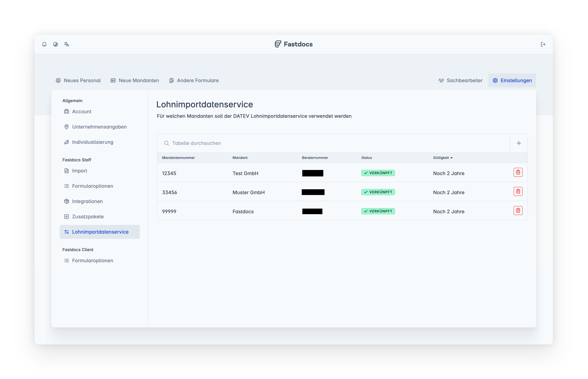Remove the Fastdocs row via trash icon

point(518,211)
